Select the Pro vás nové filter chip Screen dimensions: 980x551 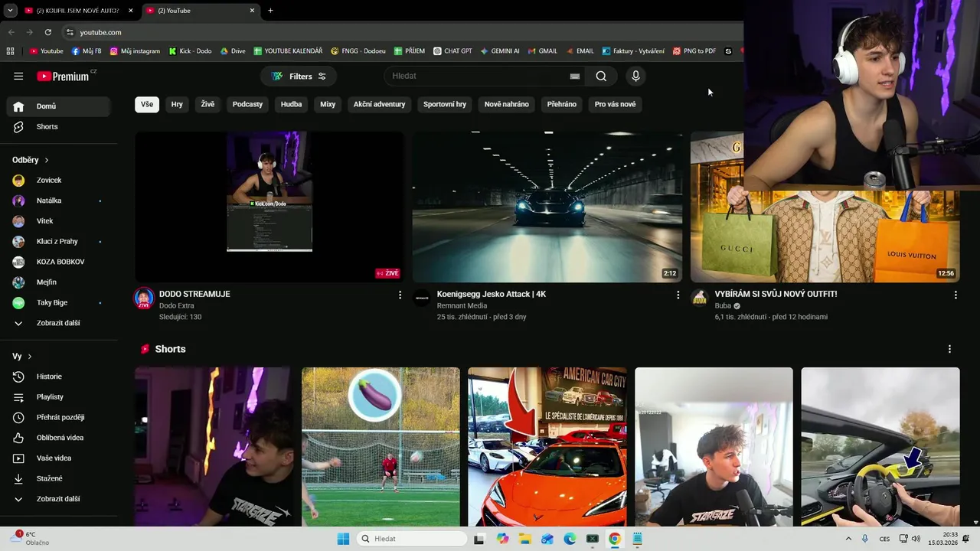pos(615,104)
